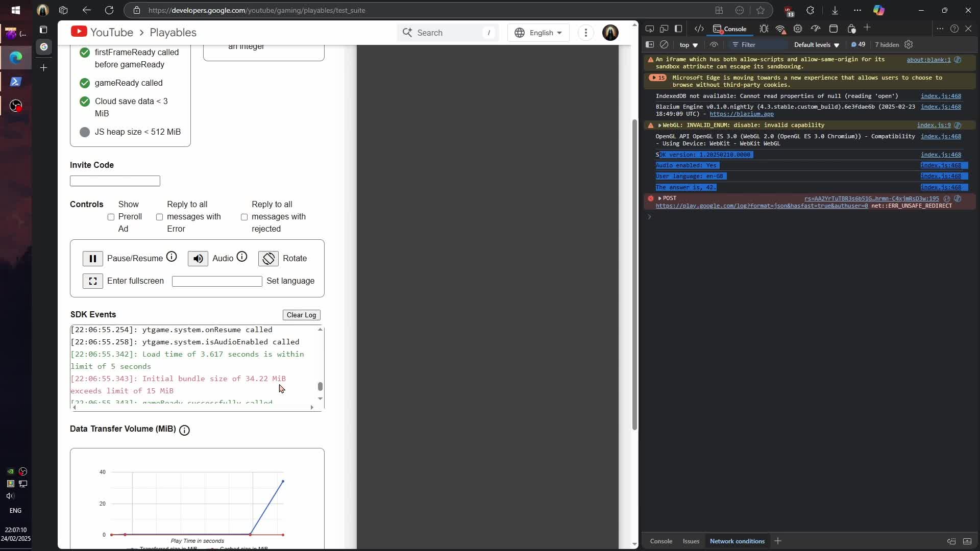Viewport: 980px width, 551px height.
Task: Open the Elements panel tab
Action: pos(700,29)
